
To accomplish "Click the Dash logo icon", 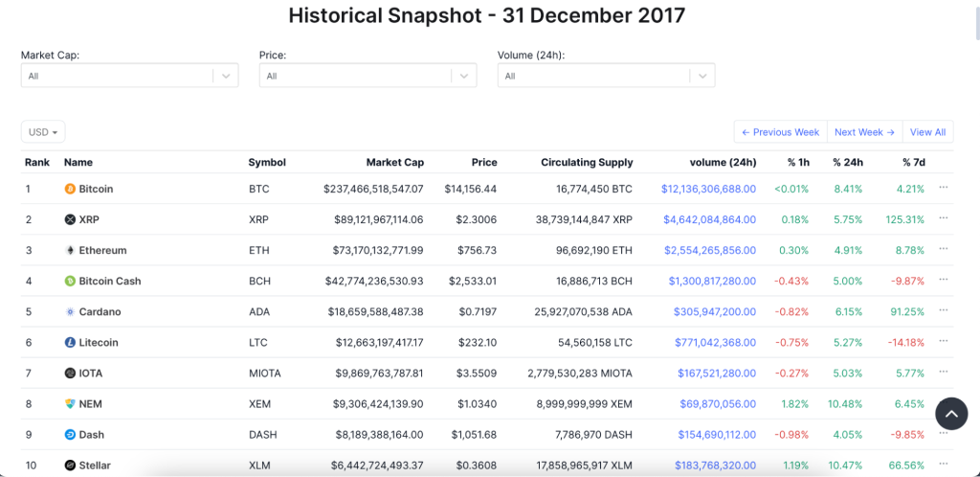I will point(70,434).
